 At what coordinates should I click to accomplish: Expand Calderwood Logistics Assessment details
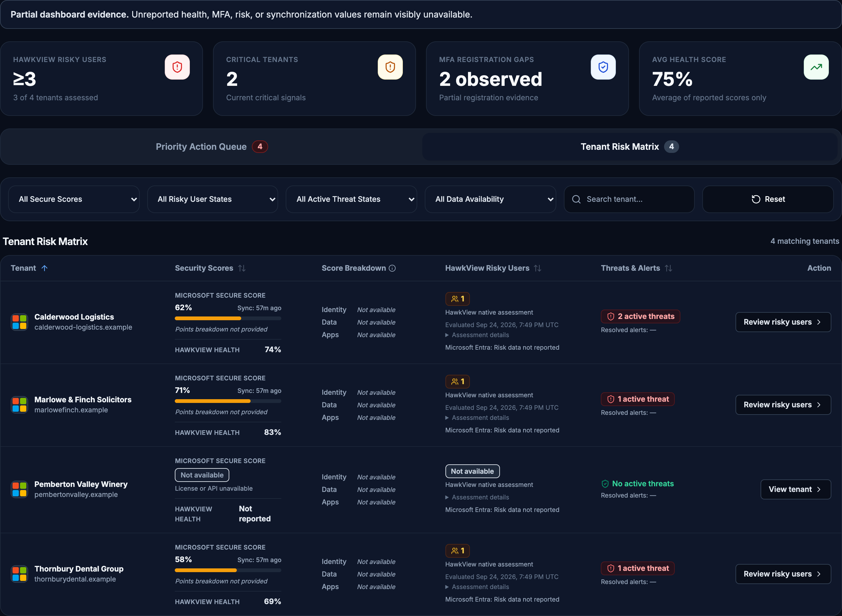pyautogui.click(x=477, y=335)
